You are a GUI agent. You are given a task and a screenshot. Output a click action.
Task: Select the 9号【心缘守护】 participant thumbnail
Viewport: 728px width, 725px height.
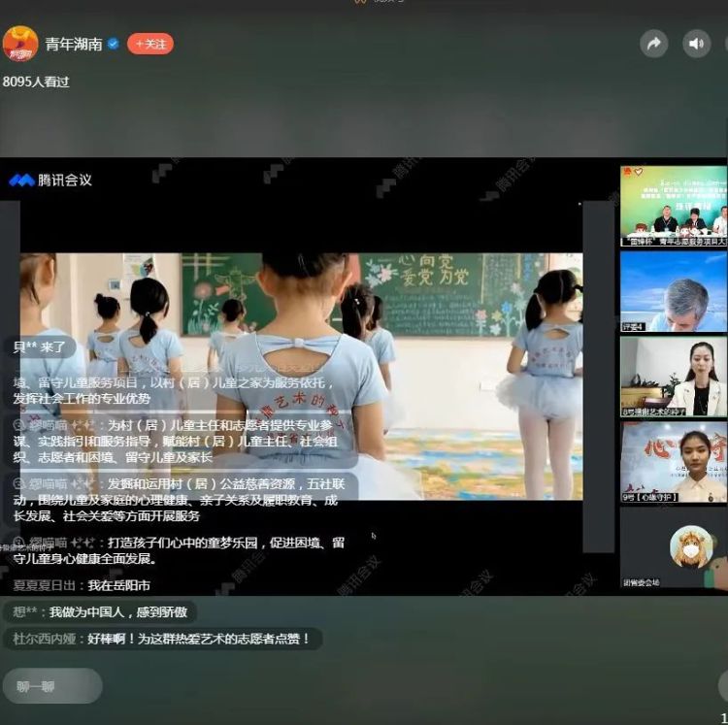[674, 462]
